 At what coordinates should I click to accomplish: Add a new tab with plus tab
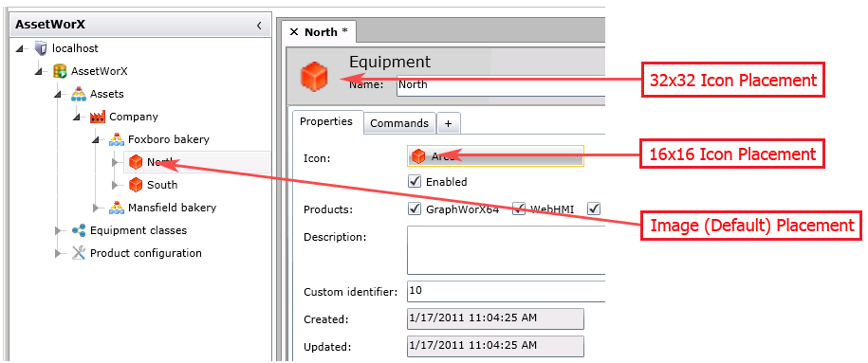(449, 123)
